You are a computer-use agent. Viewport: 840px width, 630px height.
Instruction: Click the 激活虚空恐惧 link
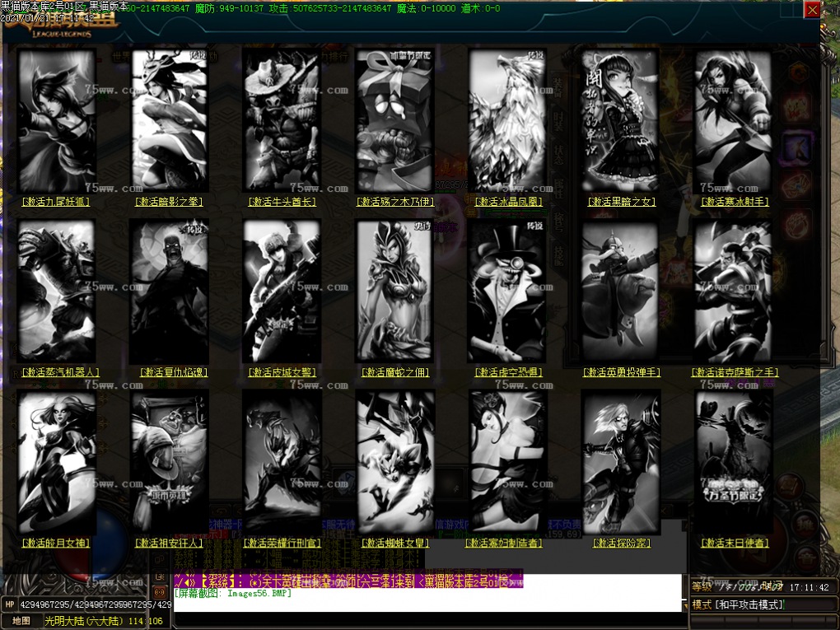(x=508, y=371)
